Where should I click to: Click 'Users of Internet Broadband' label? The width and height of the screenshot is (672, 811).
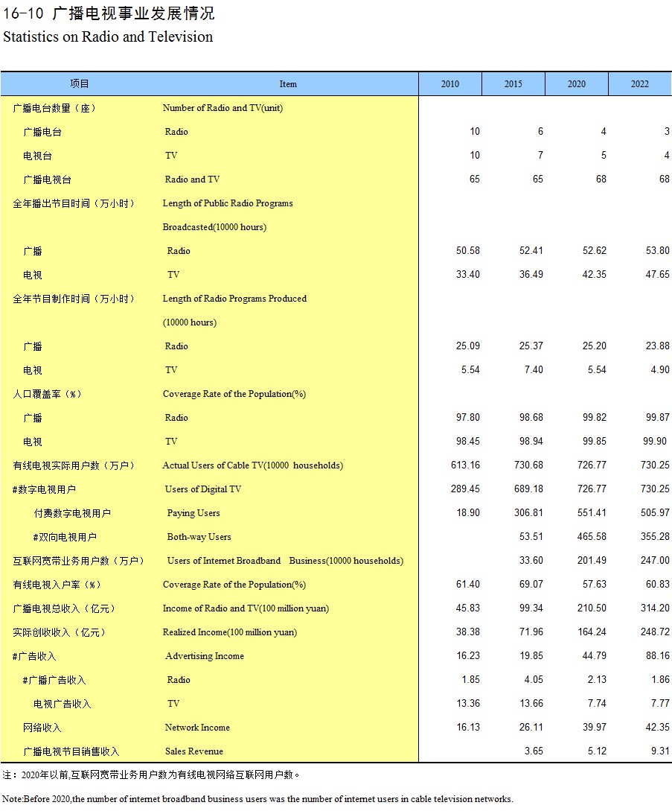click(224, 561)
